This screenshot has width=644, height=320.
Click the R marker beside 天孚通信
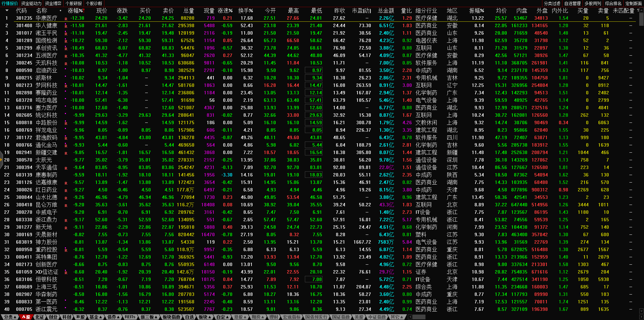coord(66,168)
